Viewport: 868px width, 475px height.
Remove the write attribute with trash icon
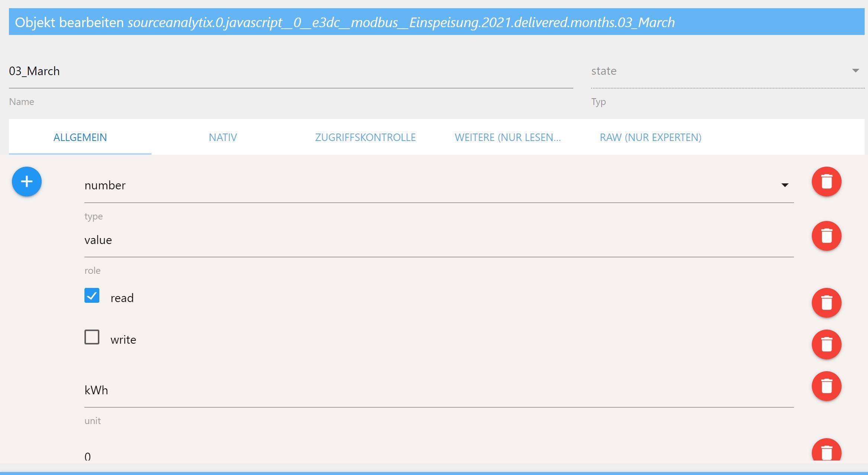(x=826, y=344)
